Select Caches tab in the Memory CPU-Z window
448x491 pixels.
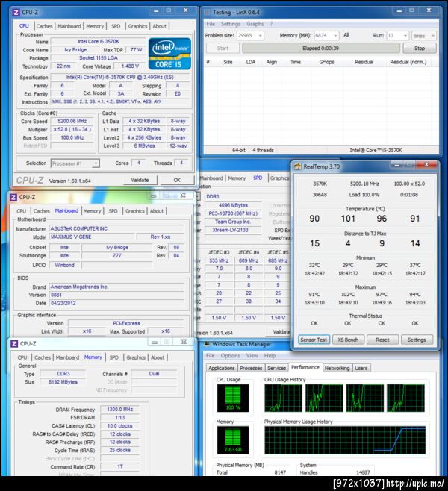[x=43, y=357]
